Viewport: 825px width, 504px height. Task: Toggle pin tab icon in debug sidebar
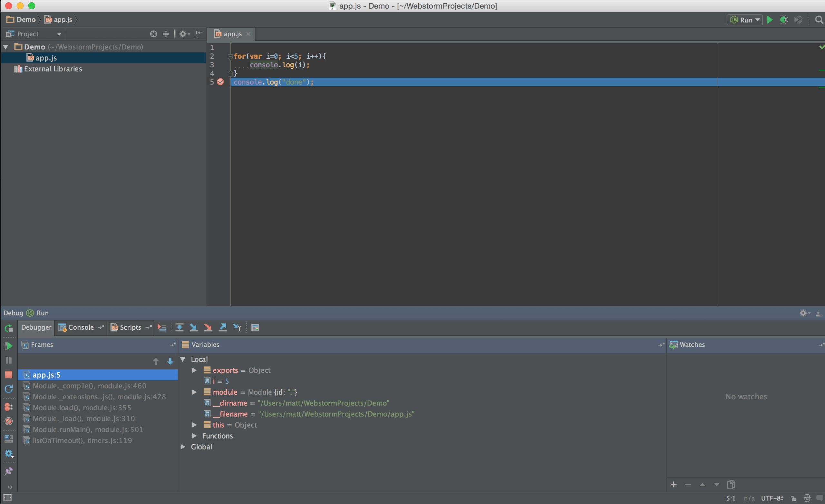9,471
